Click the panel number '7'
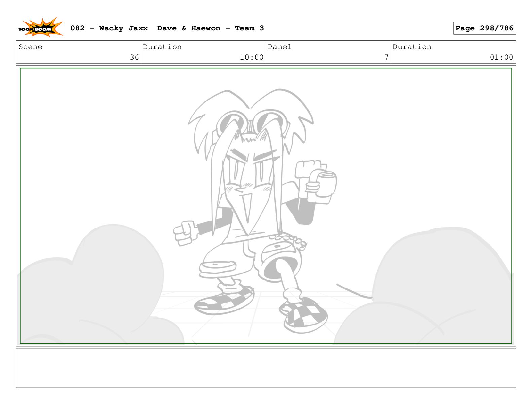The width and height of the screenshot is (532, 412). pyautogui.click(x=386, y=57)
